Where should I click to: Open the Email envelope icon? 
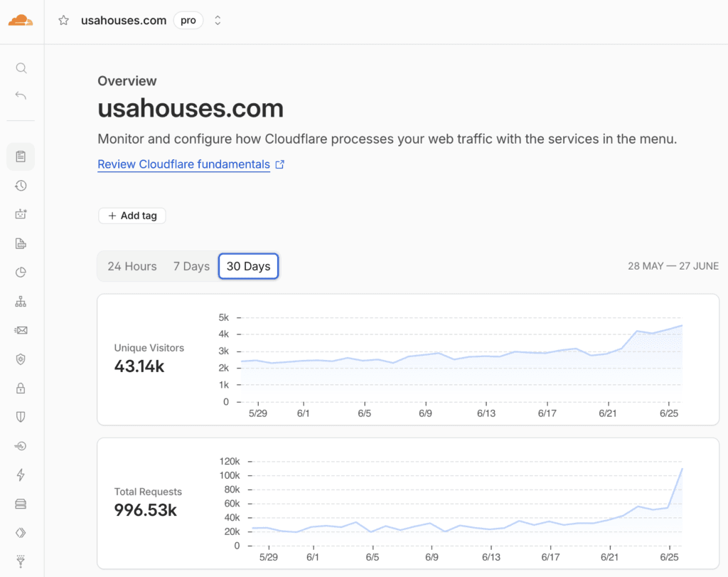pyautogui.click(x=21, y=330)
